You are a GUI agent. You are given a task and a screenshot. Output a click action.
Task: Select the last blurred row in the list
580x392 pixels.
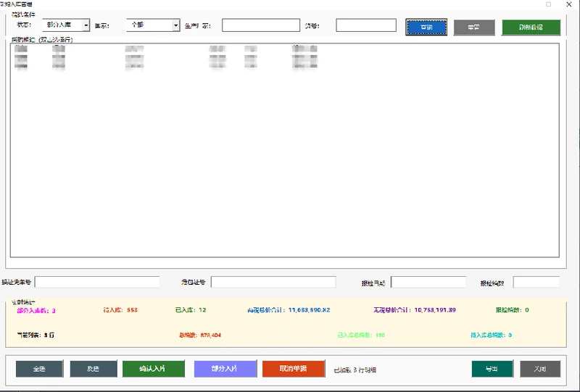click(166, 66)
